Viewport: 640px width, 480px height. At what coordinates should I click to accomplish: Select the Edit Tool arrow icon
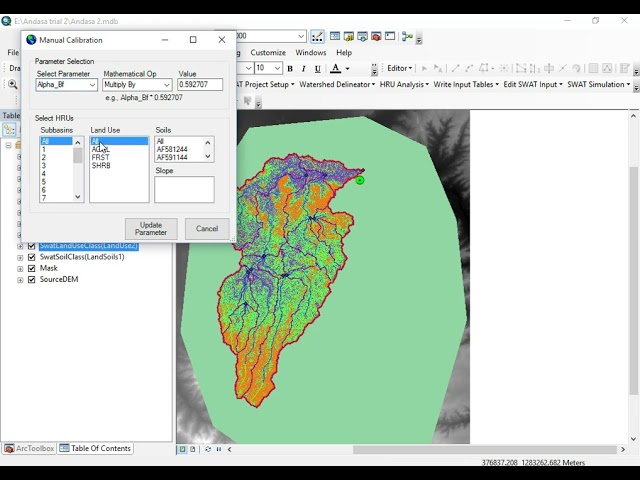(424, 68)
